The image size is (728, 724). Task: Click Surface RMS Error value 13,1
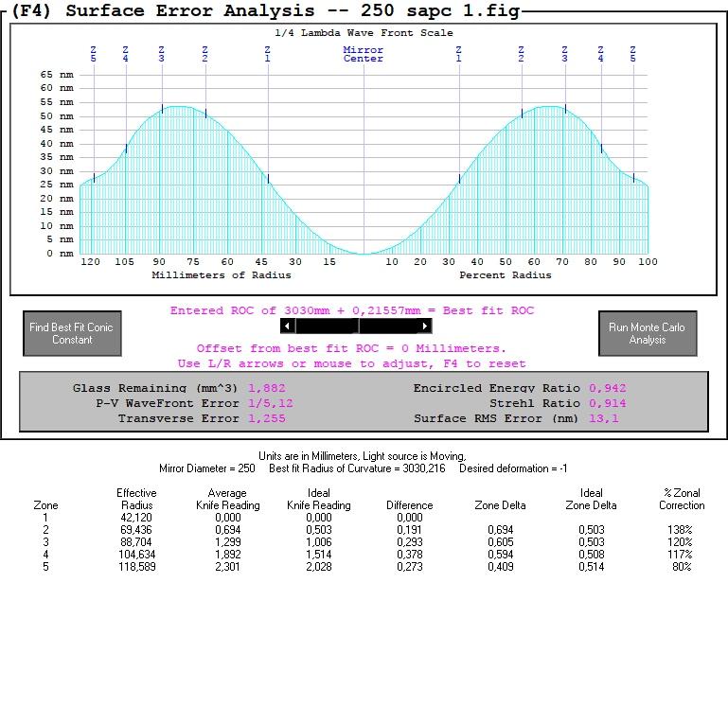click(x=604, y=418)
